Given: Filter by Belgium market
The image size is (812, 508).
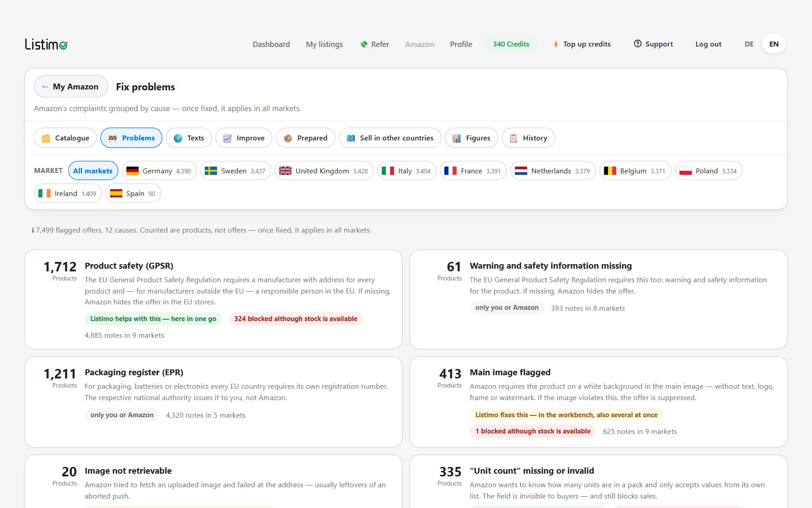Looking at the screenshot, I should [x=635, y=171].
